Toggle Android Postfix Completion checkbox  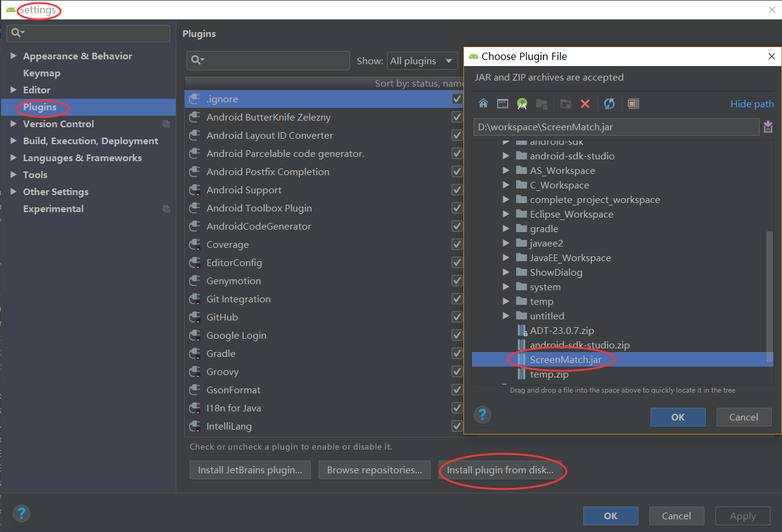click(x=457, y=171)
